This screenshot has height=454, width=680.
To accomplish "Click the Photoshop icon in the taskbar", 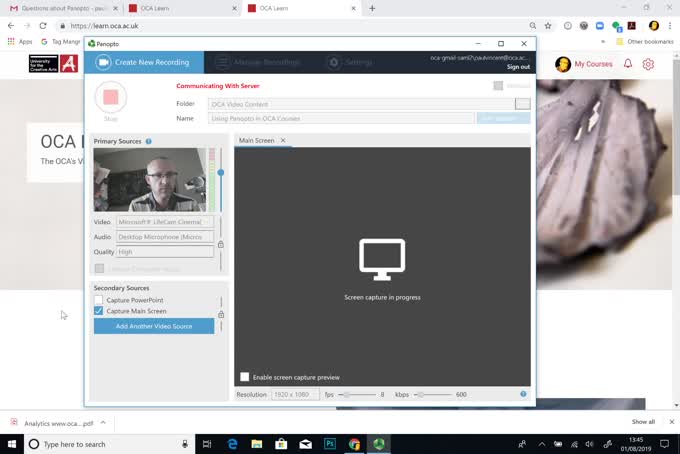I will pos(330,444).
